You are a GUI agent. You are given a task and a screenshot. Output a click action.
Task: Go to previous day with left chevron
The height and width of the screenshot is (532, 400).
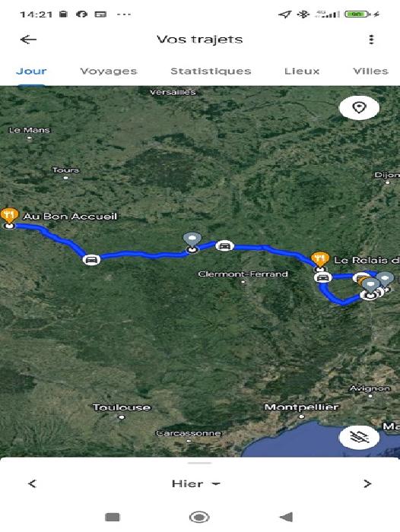click(x=32, y=483)
